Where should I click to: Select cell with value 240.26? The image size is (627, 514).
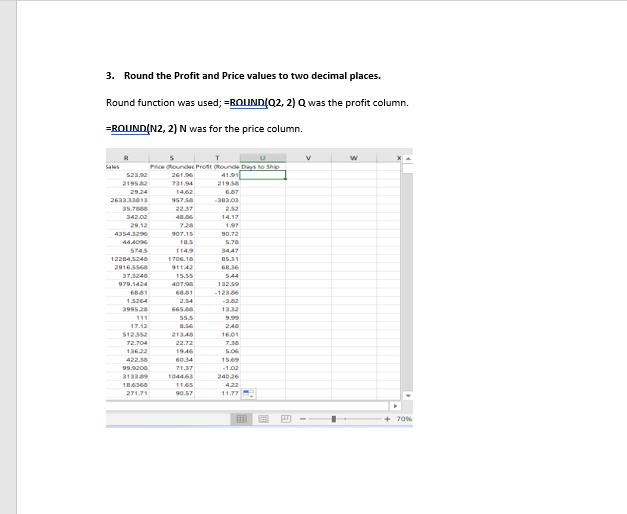click(x=217, y=376)
